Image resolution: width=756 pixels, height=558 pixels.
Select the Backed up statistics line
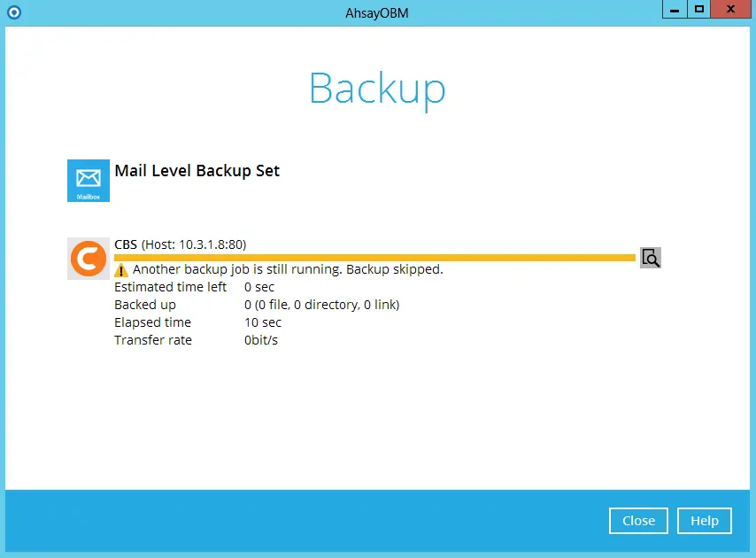click(x=321, y=305)
